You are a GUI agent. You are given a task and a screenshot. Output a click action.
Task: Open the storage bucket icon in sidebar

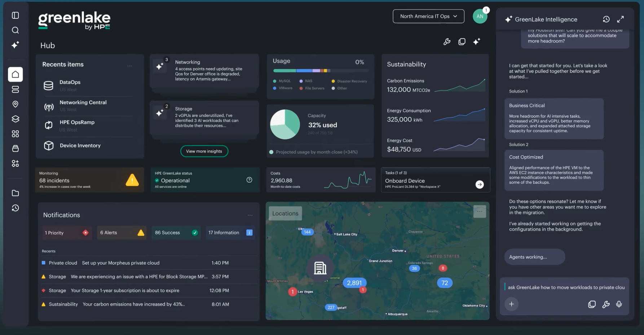[x=15, y=148]
